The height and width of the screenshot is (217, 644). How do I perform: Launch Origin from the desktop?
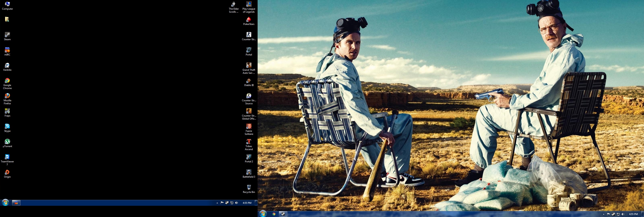click(7, 174)
